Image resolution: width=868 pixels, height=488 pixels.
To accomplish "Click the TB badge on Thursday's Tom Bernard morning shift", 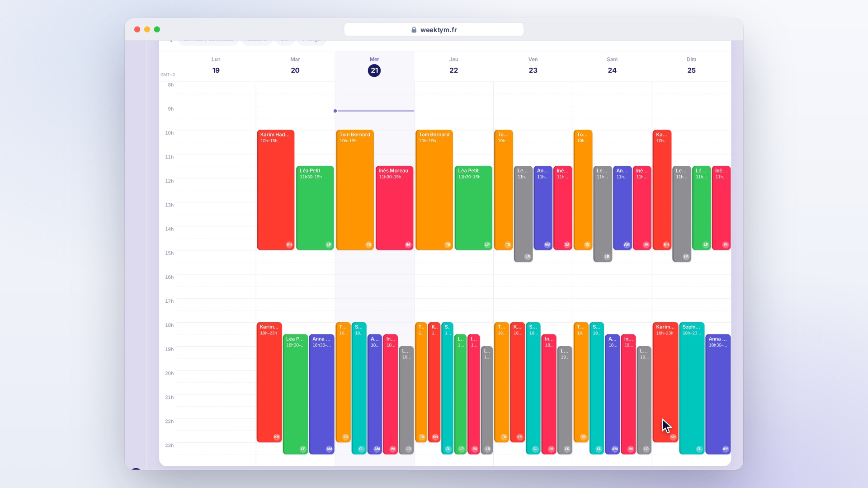I will coord(448,244).
